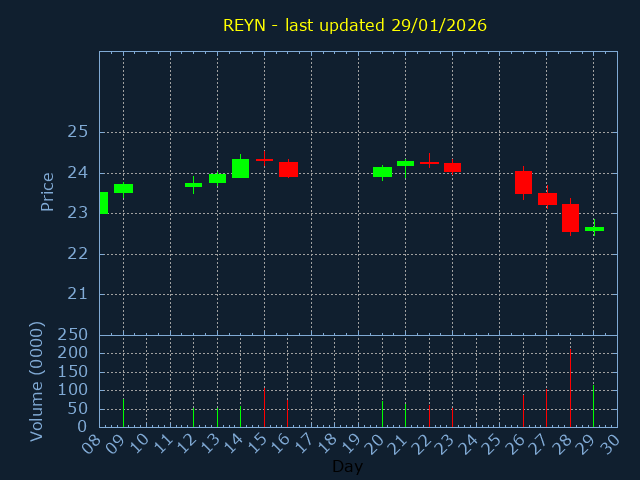Click the red candlestick for day 28

570,218
